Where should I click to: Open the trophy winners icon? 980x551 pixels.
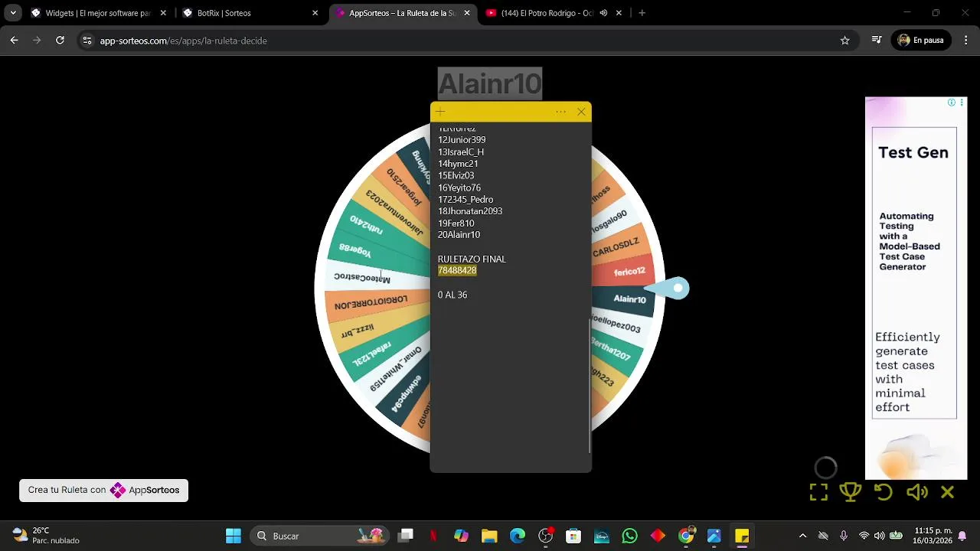click(x=851, y=492)
